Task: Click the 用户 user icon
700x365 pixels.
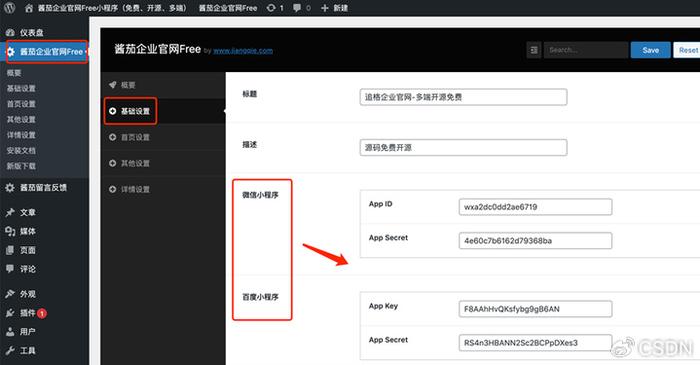Action: click(10, 332)
